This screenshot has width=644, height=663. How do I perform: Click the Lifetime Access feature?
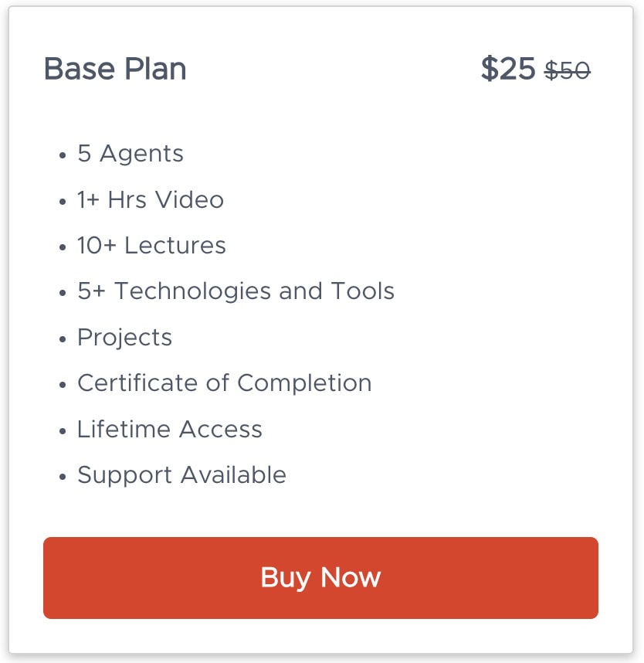169,430
